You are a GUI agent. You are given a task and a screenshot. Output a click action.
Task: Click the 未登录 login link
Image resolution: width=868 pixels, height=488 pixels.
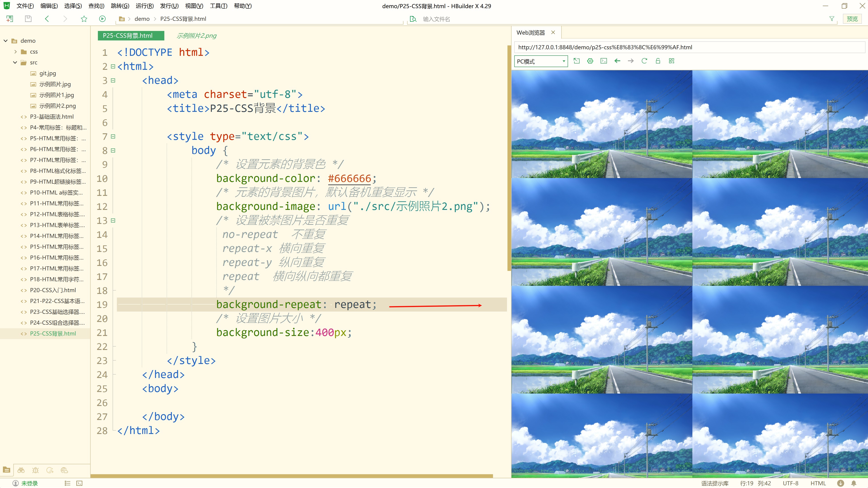click(x=29, y=483)
